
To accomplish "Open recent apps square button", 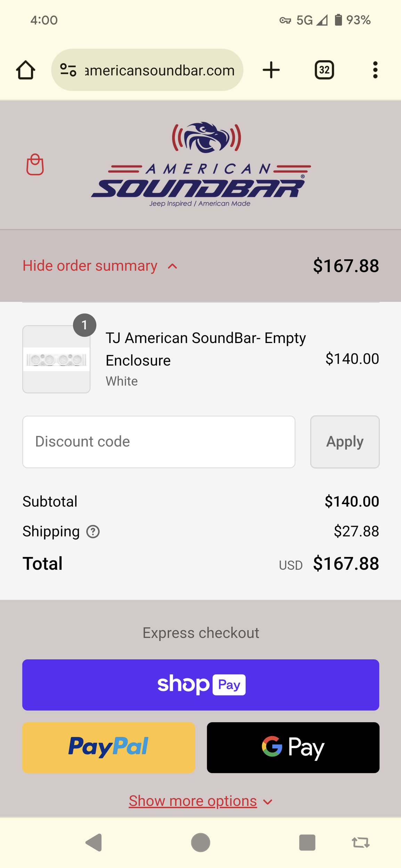I will 307,842.
